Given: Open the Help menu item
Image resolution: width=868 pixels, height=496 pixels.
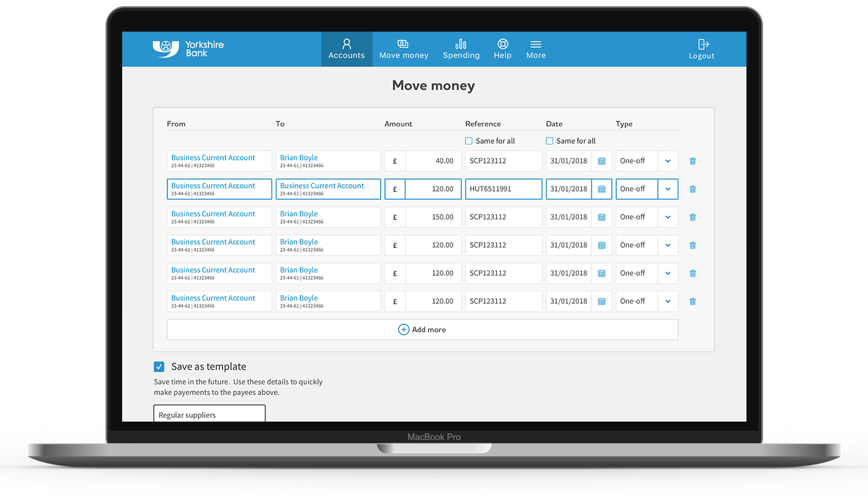Looking at the screenshot, I should 502,49.
